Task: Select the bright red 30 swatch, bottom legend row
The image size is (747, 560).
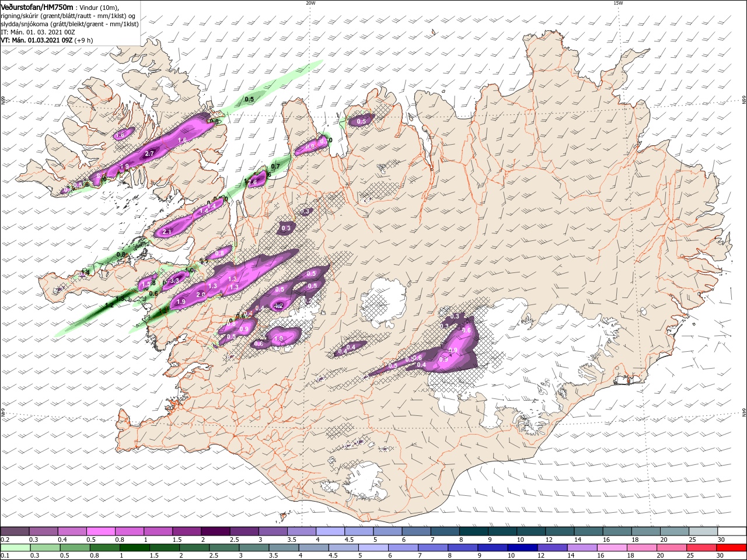Action: point(732,548)
